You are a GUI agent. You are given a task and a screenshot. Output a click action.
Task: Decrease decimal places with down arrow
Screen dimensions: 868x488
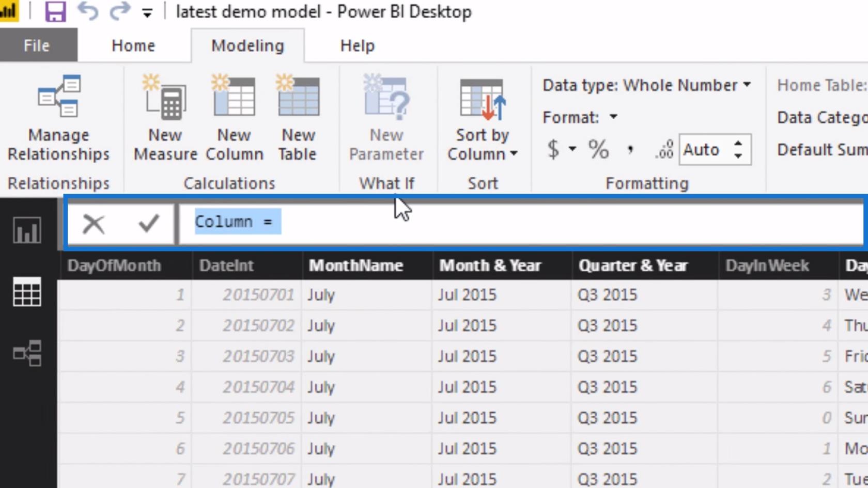coord(738,155)
